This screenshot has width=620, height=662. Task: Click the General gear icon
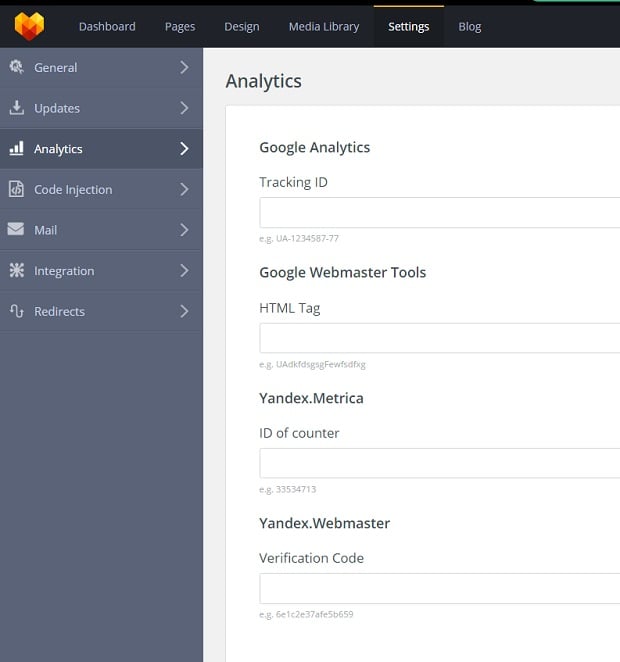(x=16, y=67)
